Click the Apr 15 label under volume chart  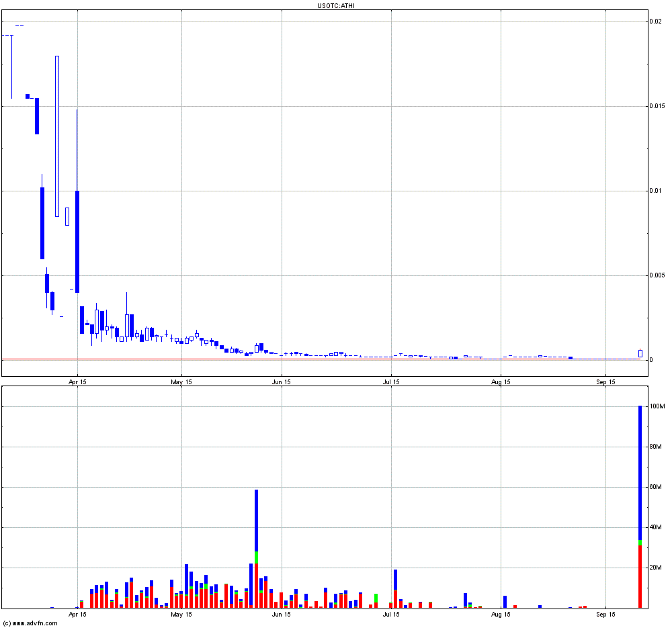77,615
